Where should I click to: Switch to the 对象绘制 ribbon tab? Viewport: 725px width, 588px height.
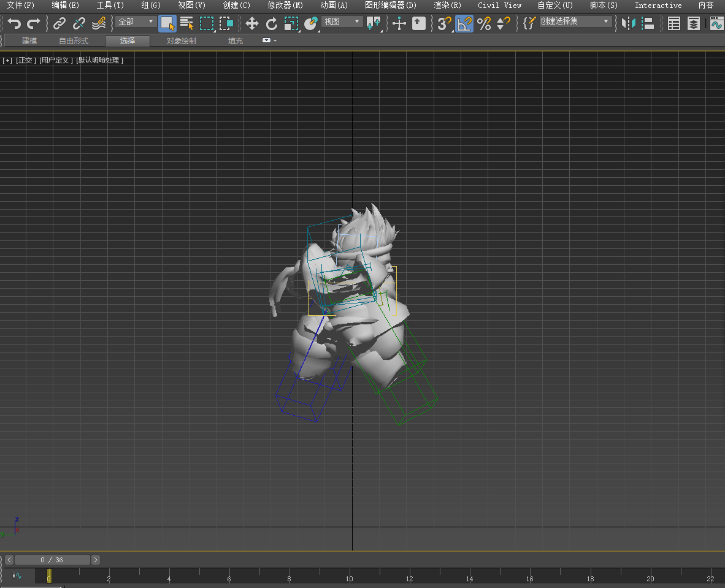[182, 41]
